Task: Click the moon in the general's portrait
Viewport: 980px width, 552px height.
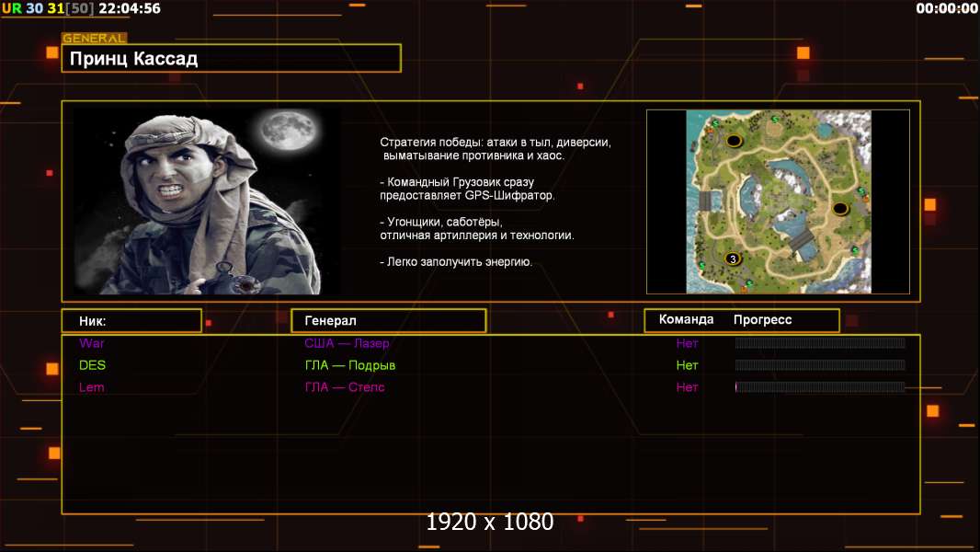Action: (288, 130)
